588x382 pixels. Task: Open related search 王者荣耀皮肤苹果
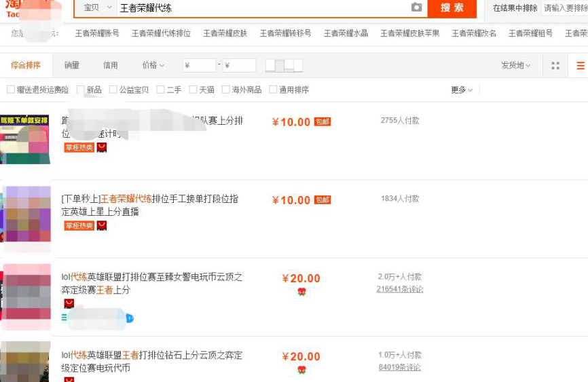pyautogui.click(x=410, y=33)
